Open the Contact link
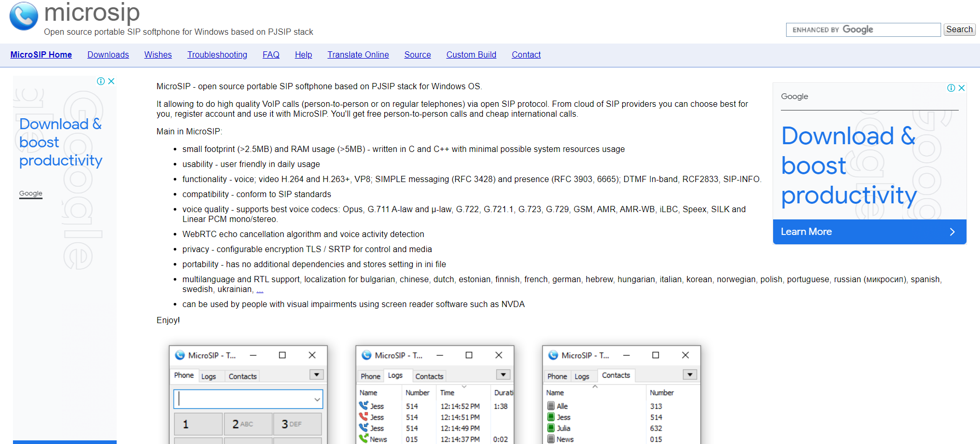This screenshot has width=980, height=444. point(526,54)
